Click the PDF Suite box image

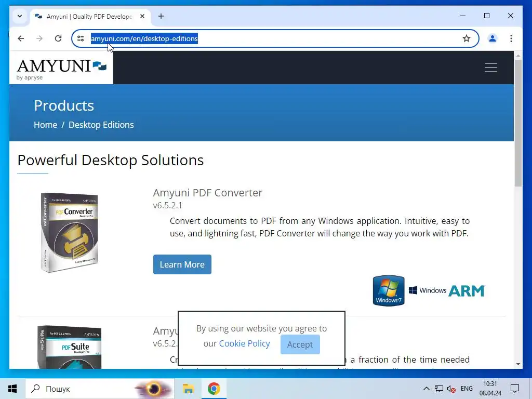(69, 347)
